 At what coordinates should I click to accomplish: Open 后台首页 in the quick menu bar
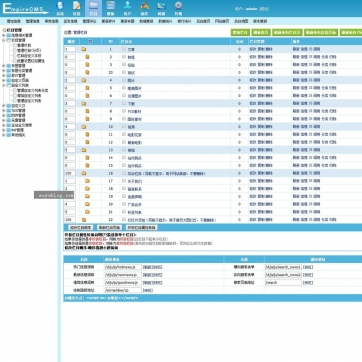203,21
